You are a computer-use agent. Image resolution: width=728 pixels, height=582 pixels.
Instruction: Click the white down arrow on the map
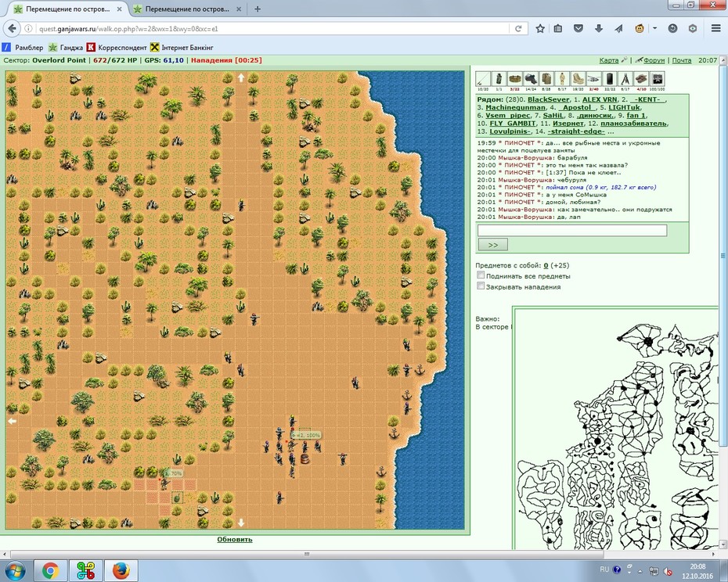tap(241, 523)
